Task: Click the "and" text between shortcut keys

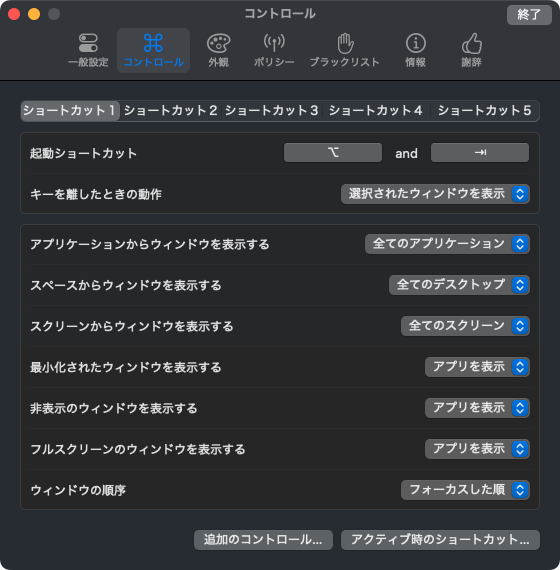Action: 406,153
